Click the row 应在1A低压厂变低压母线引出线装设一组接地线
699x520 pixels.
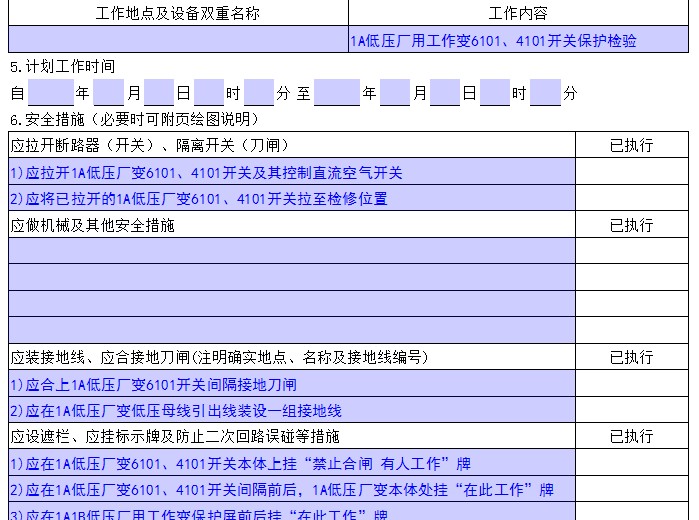[291, 410]
